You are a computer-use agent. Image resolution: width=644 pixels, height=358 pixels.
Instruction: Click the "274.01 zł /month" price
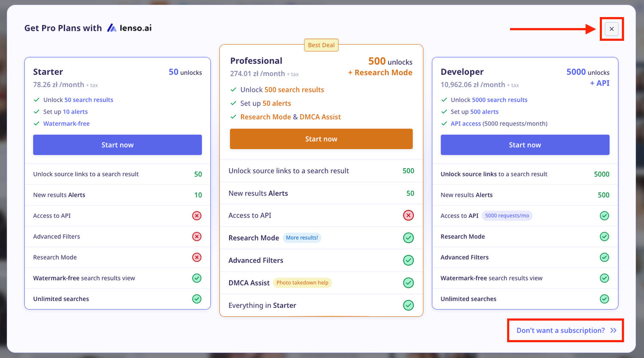[258, 74]
